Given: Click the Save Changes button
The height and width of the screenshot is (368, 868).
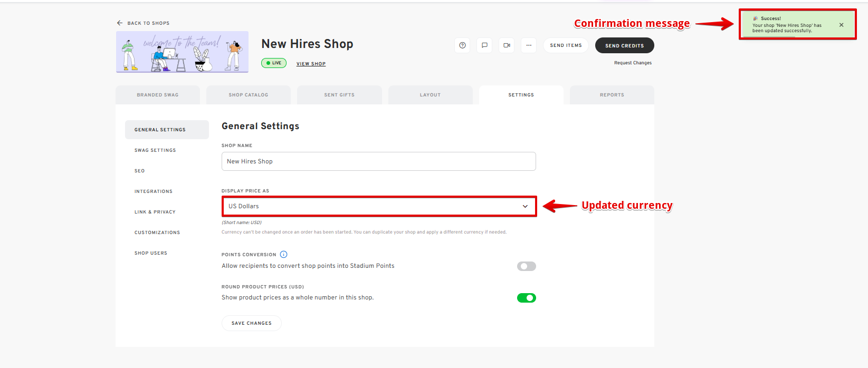Looking at the screenshot, I should [252, 323].
